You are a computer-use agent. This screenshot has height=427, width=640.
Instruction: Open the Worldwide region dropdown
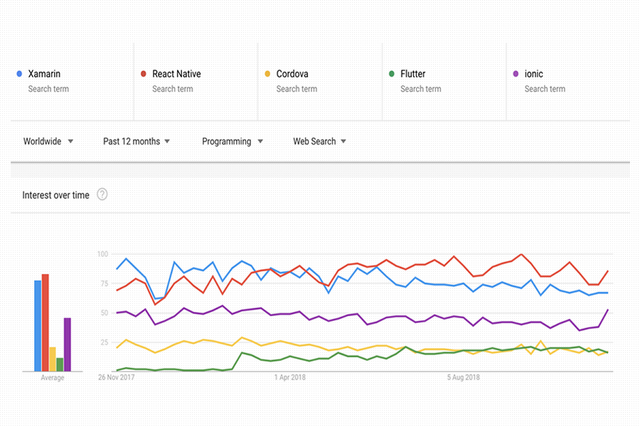point(49,141)
